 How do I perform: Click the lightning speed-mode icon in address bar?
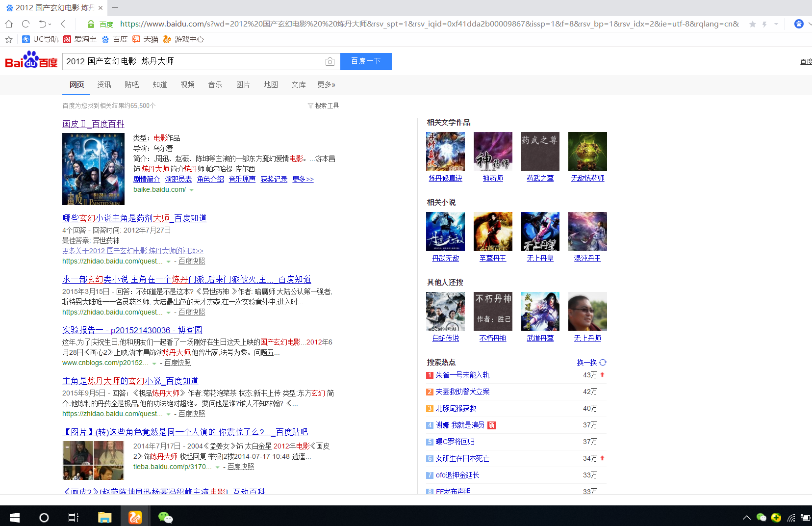(764, 24)
